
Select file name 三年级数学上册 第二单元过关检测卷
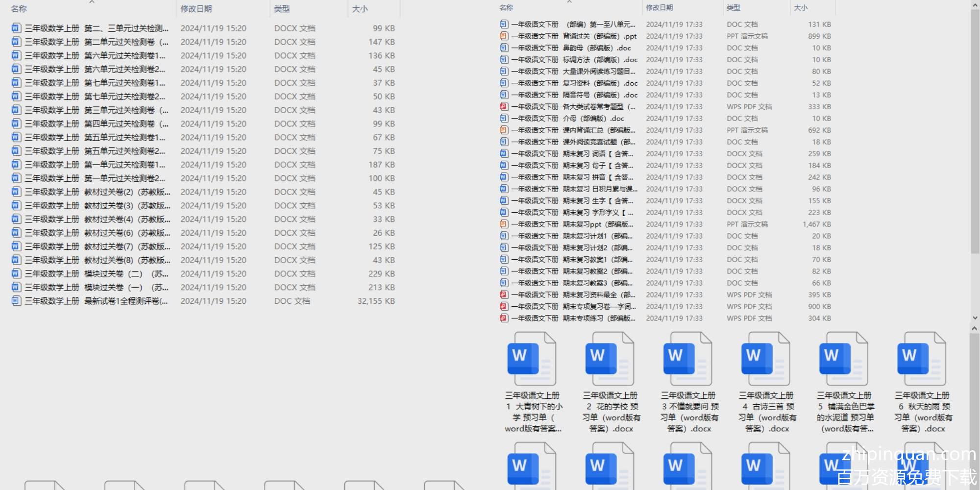[97, 42]
